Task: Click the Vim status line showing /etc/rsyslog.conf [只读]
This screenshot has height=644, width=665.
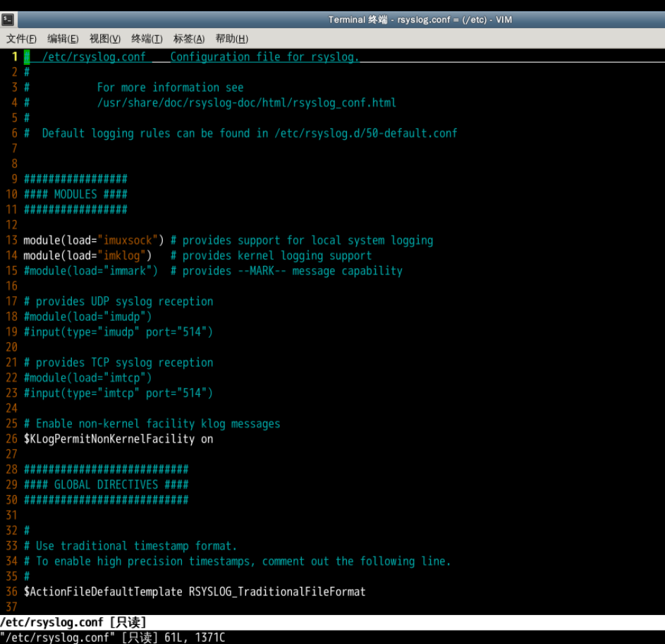Action: [73, 622]
